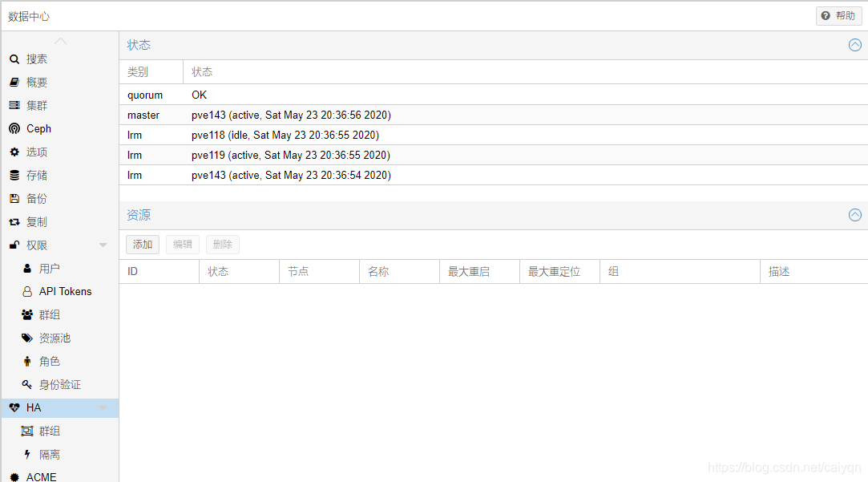Viewport: 868px width, 482px height.
Task: Select the lrm pve119 active row
Action: (x=494, y=155)
